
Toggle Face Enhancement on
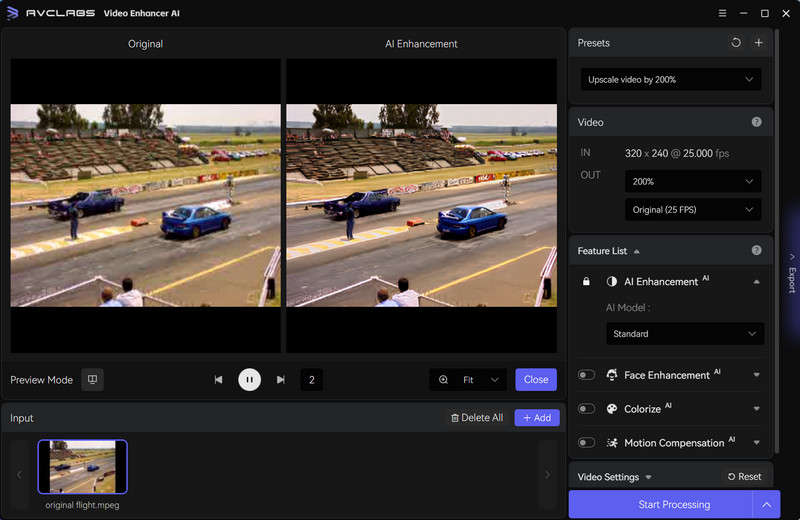(587, 375)
